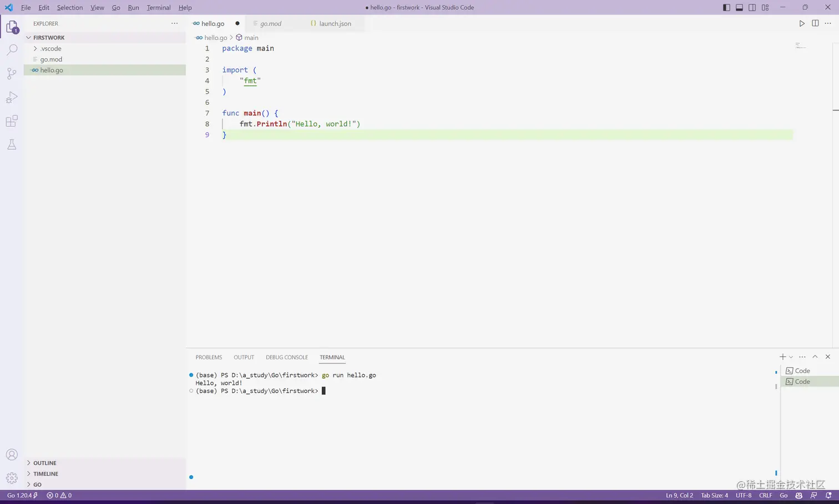The image size is (839, 504).
Task: Toggle Secondary Side Bar layout icon
Action: tap(752, 7)
